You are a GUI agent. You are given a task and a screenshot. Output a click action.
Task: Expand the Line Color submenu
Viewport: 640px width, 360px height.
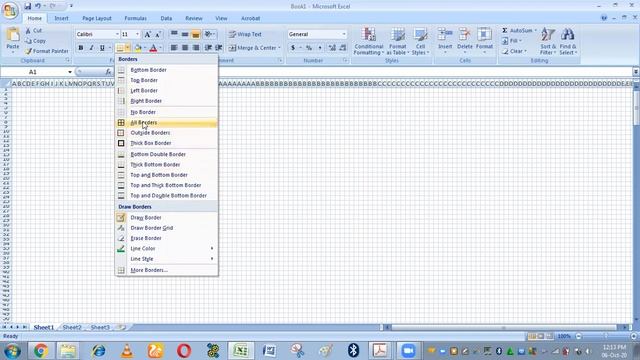pos(167,249)
